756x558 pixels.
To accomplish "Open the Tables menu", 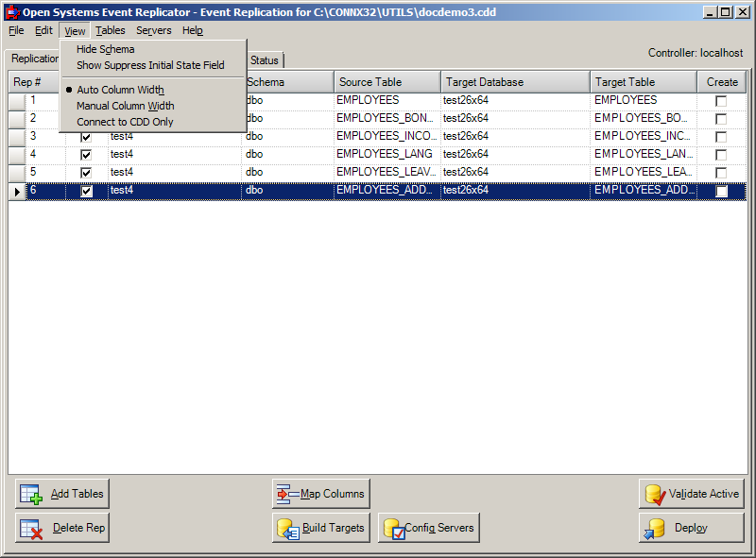I will (x=111, y=30).
